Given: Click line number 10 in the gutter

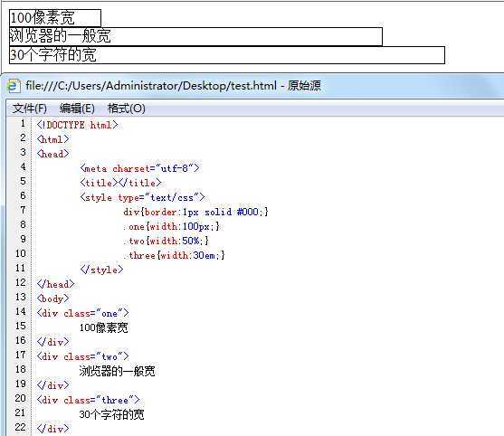Looking at the screenshot, I should (20, 253).
